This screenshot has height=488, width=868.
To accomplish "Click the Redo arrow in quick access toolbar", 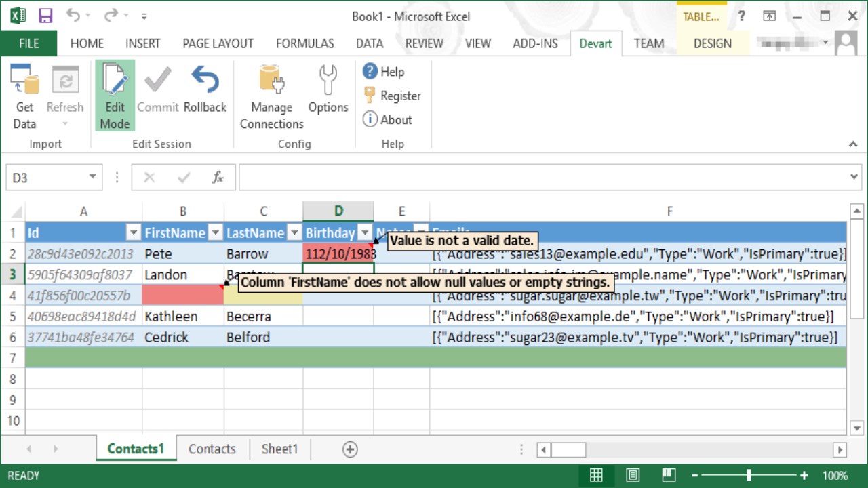I will click(x=111, y=16).
